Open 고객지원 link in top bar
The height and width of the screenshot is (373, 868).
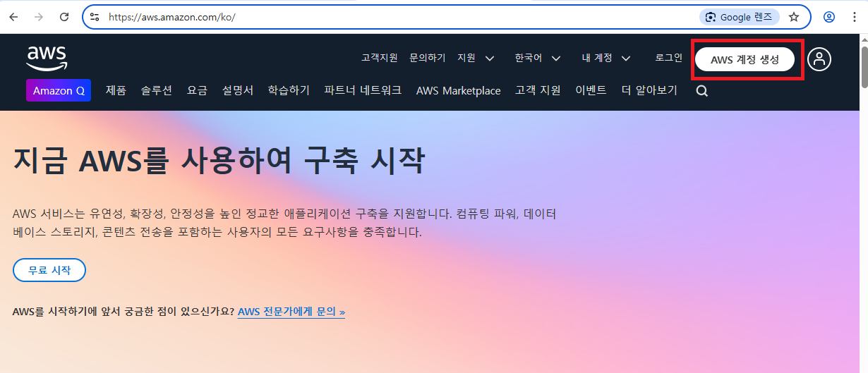coord(380,58)
